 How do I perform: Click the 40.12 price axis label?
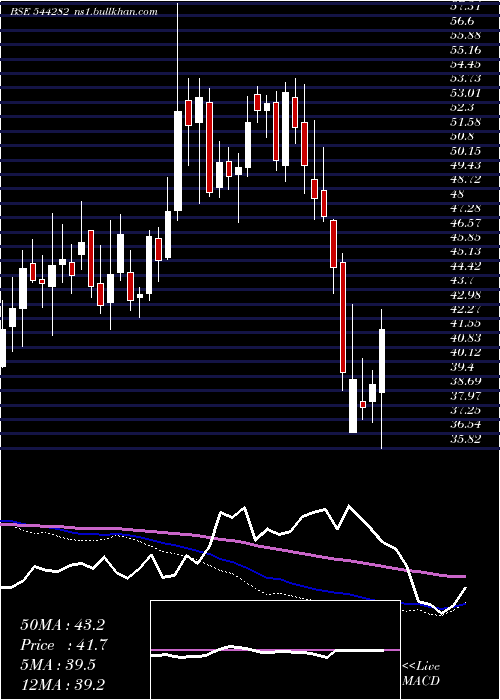(465, 353)
